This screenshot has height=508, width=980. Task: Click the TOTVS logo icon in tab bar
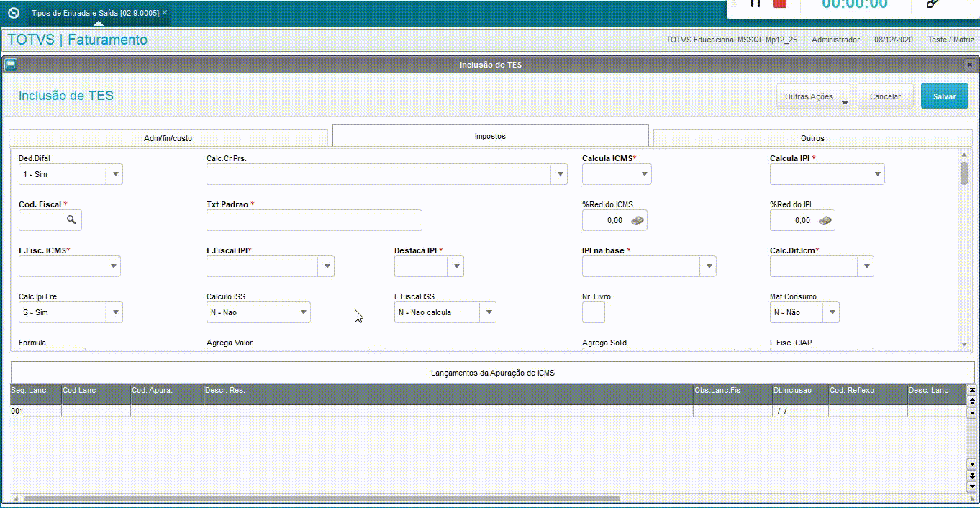click(13, 12)
